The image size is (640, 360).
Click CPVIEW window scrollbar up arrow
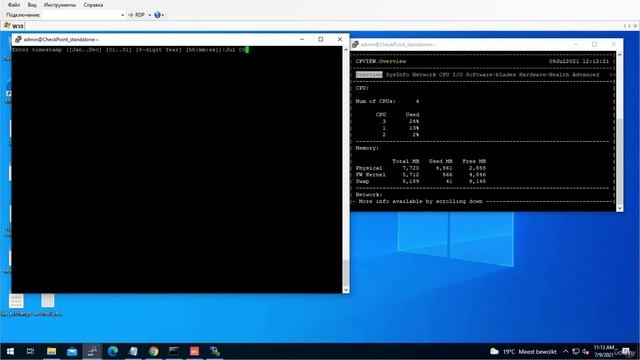(620, 54)
